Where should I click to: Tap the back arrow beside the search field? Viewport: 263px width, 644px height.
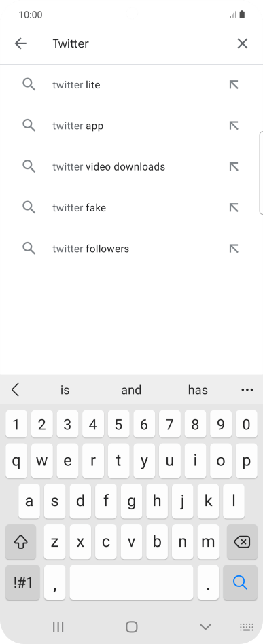(20, 43)
